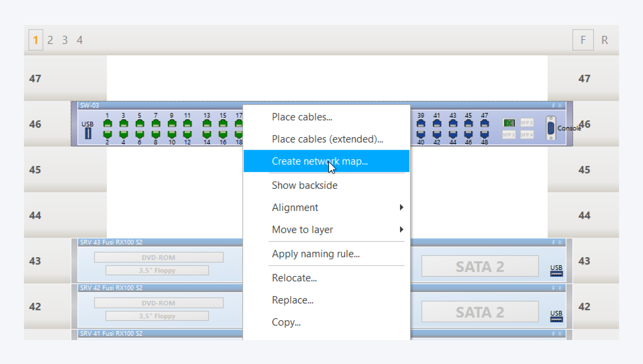Click the SFP 4 slot on SW-03

527,135
